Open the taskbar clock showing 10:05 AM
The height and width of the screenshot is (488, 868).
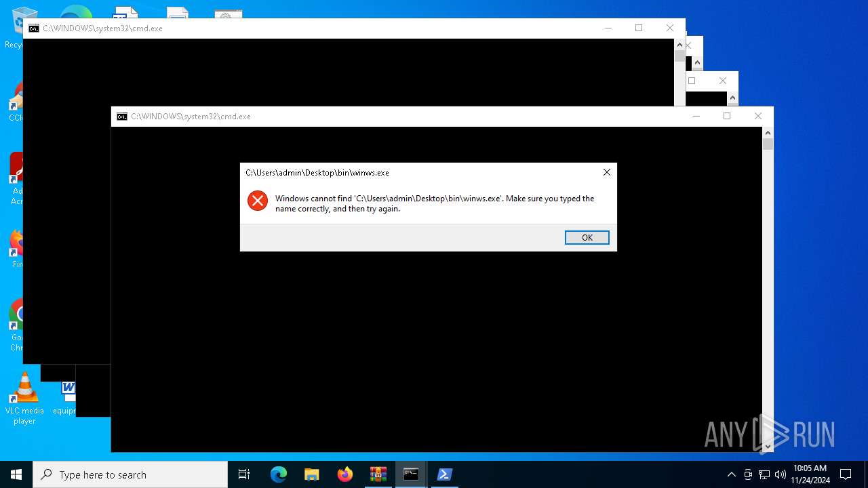pyautogui.click(x=810, y=474)
